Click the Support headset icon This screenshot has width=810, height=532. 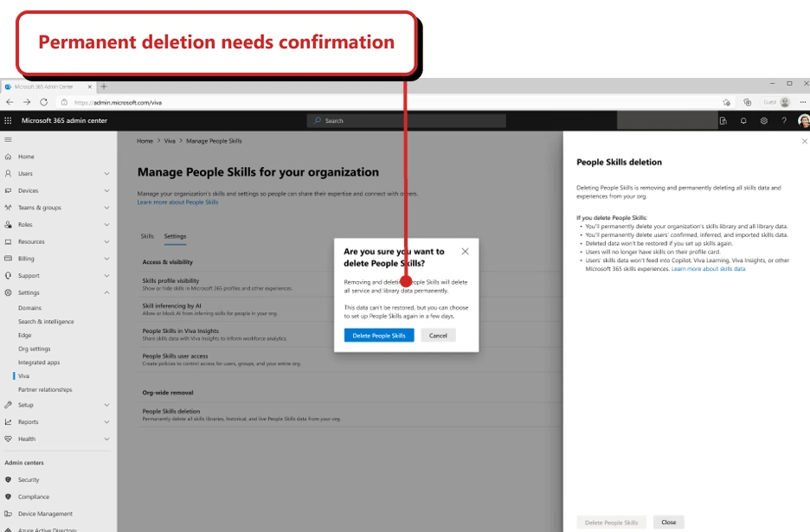point(8,275)
